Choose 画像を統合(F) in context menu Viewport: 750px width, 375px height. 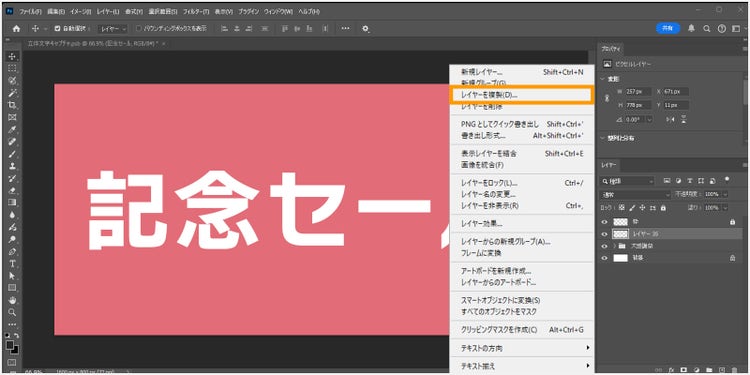point(521,165)
